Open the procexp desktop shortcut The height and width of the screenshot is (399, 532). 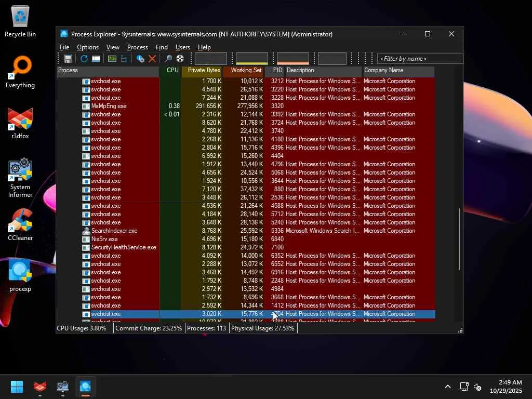tap(20, 275)
